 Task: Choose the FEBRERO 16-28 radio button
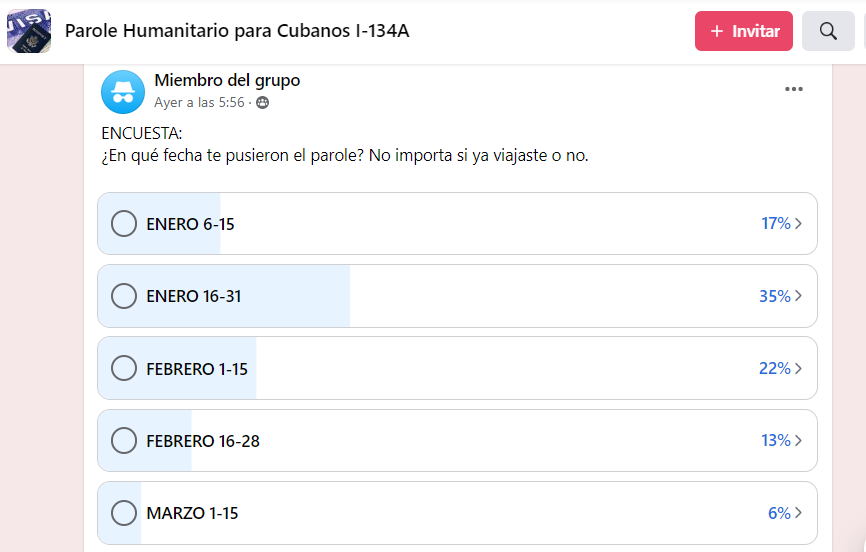pyautogui.click(x=124, y=440)
